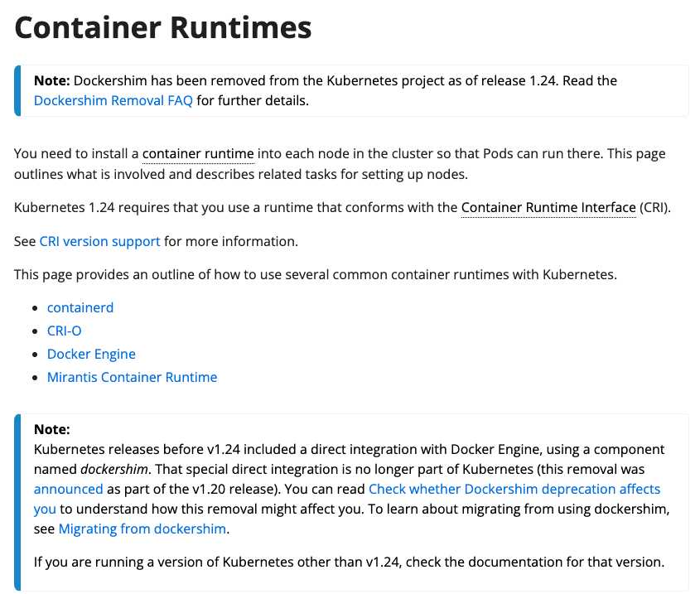This screenshot has height=594, width=700.
Task: Click the underlined "container runtime" glossary term
Action: (198, 154)
